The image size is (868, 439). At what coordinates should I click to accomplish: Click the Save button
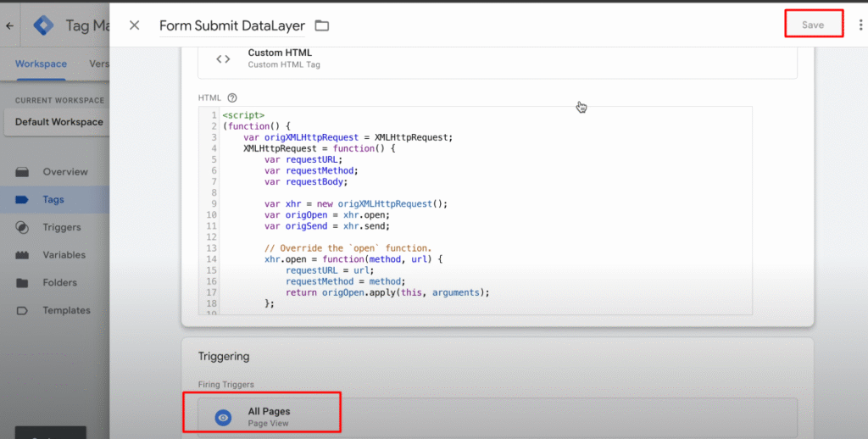coord(812,25)
